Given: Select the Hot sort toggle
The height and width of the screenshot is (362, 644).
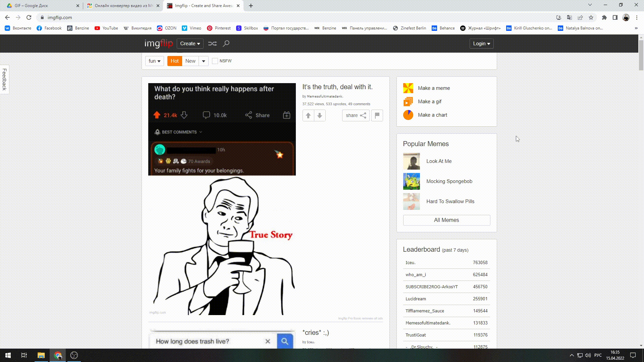Looking at the screenshot, I should pos(175,61).
